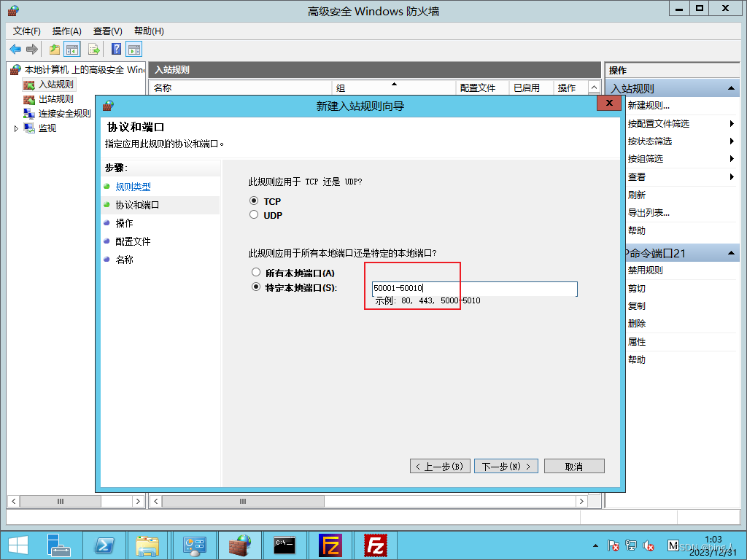Open the Windows Start button

tap(18, 545)
